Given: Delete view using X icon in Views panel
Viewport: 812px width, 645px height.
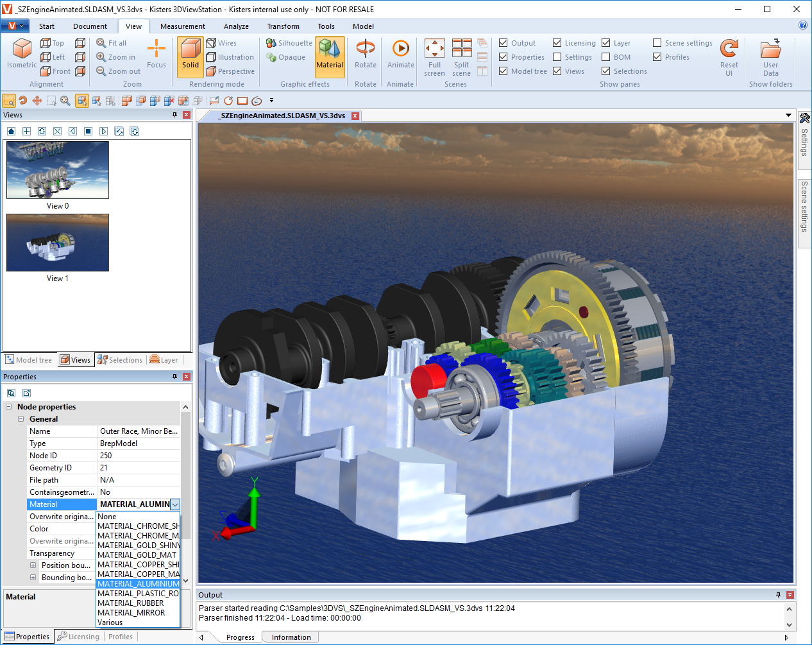Looking at the screenshot, I should 58,131.
